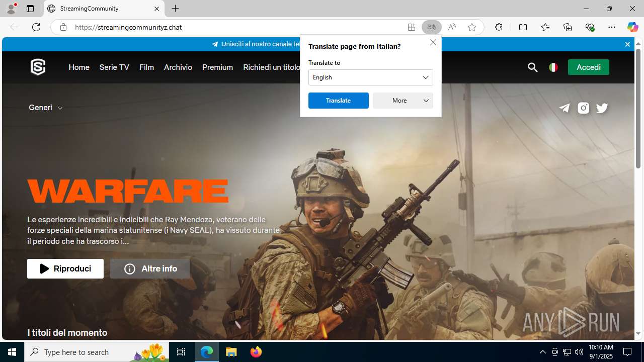Viewport: 644px width, 362px height.
Task: Show hidden system tray icons
Action: pyautogui.click(x=542, y=352)
